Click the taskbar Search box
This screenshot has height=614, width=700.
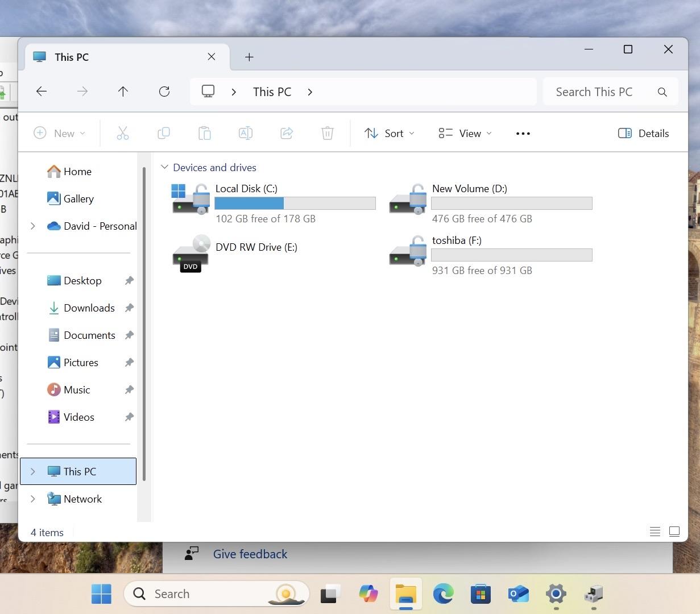pos(216,594)
